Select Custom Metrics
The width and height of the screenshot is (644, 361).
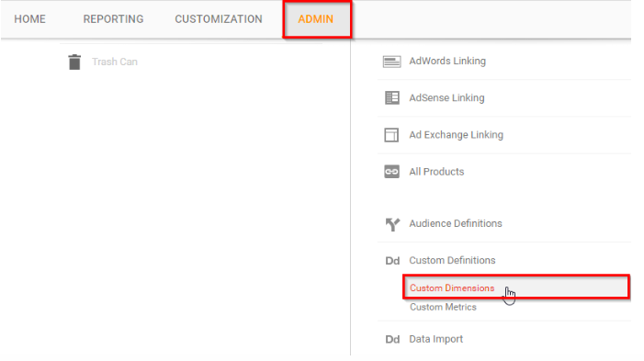tap(443, 307)
